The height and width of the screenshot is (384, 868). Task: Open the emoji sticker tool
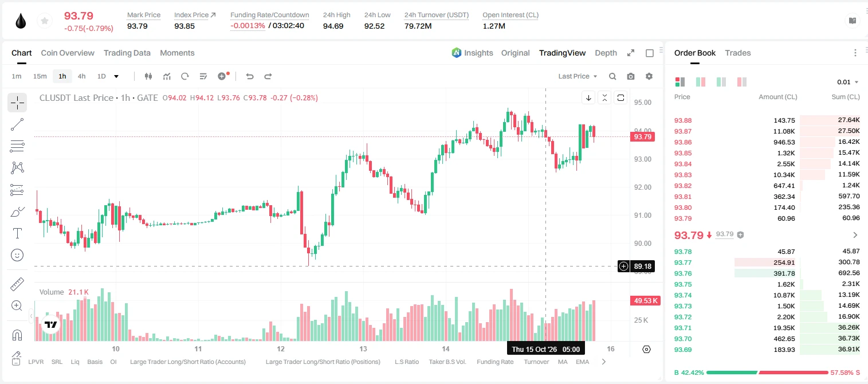click(x=17, y=255)
